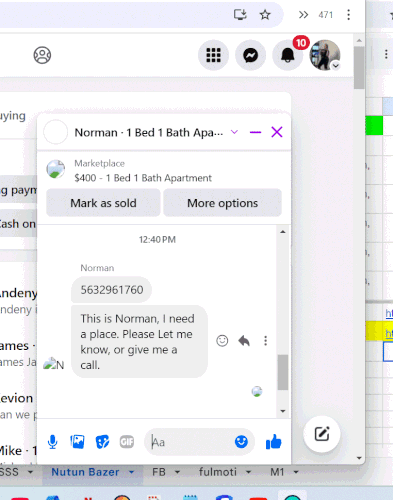Open spreadsheet window three-dot menu
Viewport: 393px width, 500px height.
(386, 54)
